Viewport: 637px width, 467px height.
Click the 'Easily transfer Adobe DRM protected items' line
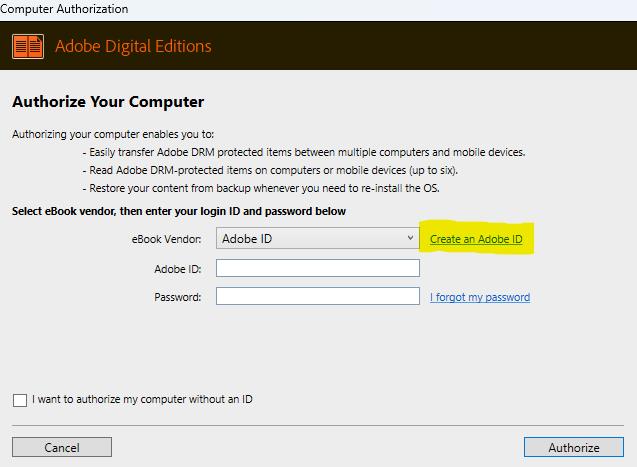(303, 153)
